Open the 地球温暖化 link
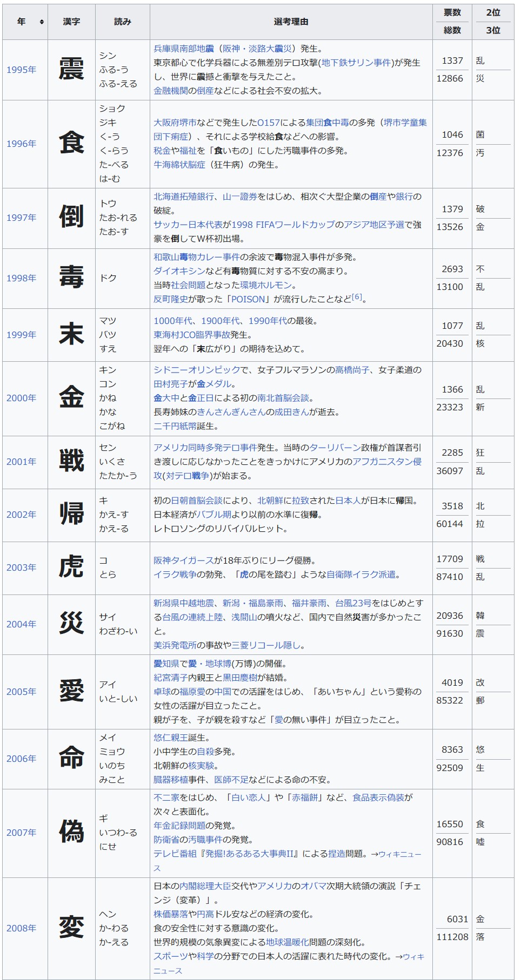Image resolution: width=521 pixels, height=980 pixels. point(288,942)
